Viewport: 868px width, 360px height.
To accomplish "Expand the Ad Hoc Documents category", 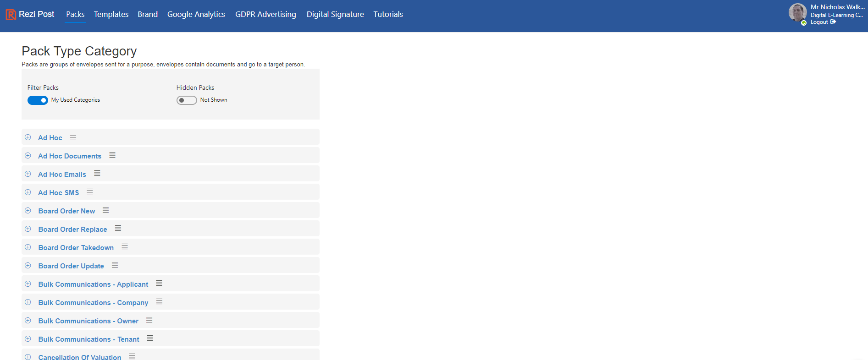I will [x=28, y=156].
